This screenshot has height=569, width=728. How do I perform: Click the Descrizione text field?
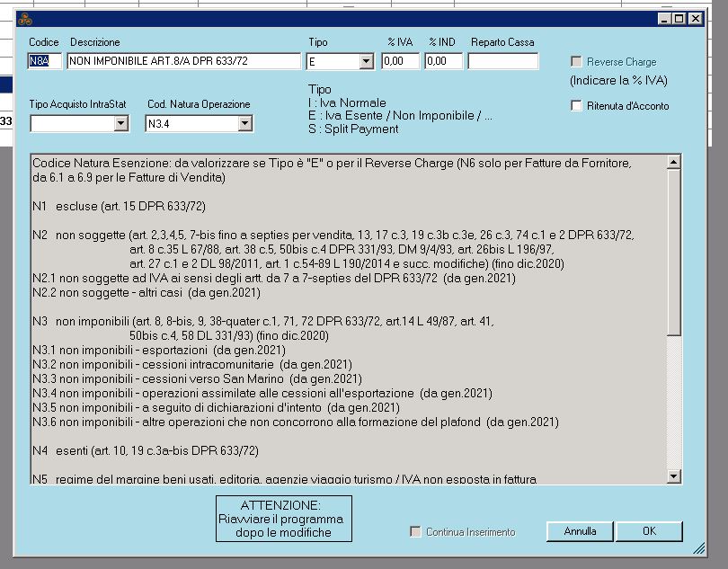tap(184, 62)
